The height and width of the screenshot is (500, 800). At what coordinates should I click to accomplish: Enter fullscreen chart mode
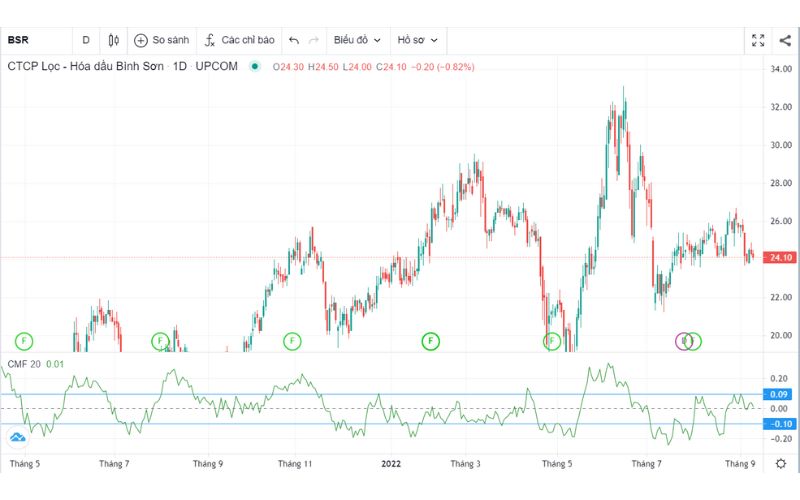click(758, 40)
